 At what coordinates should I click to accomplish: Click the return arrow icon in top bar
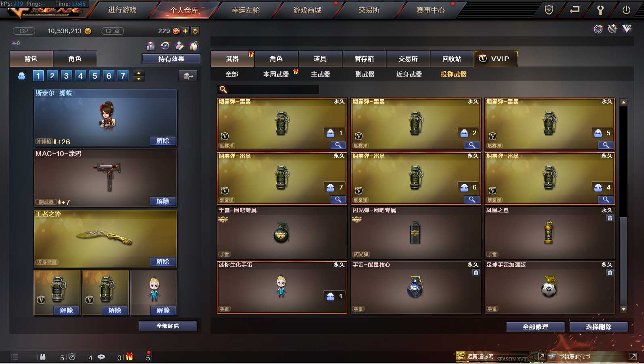point(574,9)
